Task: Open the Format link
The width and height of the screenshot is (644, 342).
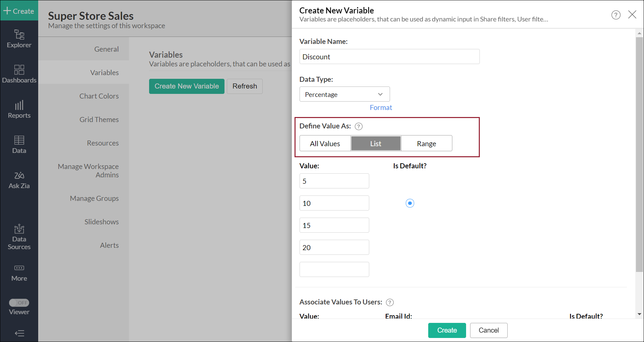Action: pyautogui.click(x=381, y=108)
